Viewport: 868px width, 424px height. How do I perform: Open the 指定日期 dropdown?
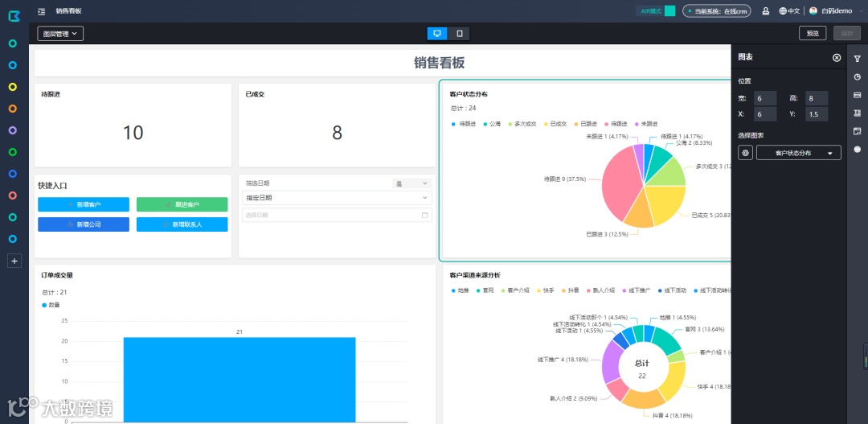point(337,198)
